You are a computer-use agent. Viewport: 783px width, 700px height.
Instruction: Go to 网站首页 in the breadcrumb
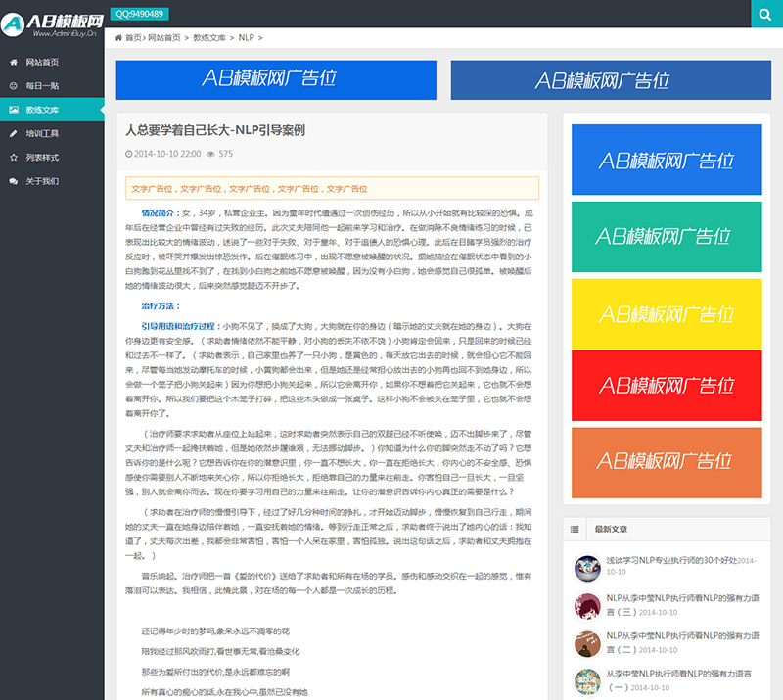[x=163, y=38]
